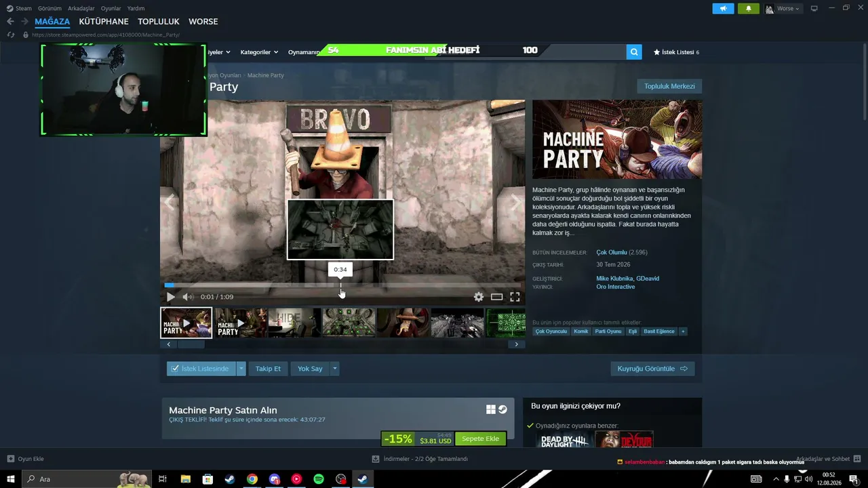Mute the trailer volume speaker icon
Image resolution: width=868 pixels, height=488 pixels.
click(x=188, y=297)
